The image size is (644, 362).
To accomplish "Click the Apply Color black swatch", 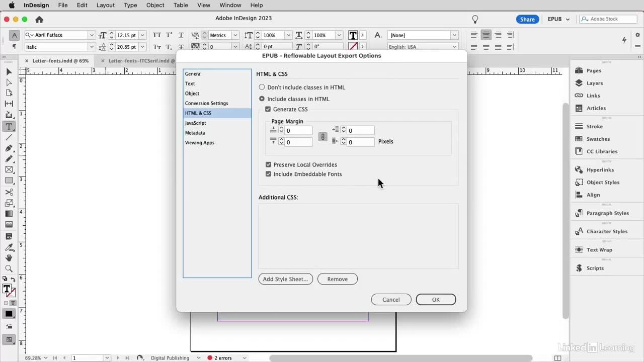I will [x=9, y=314].
